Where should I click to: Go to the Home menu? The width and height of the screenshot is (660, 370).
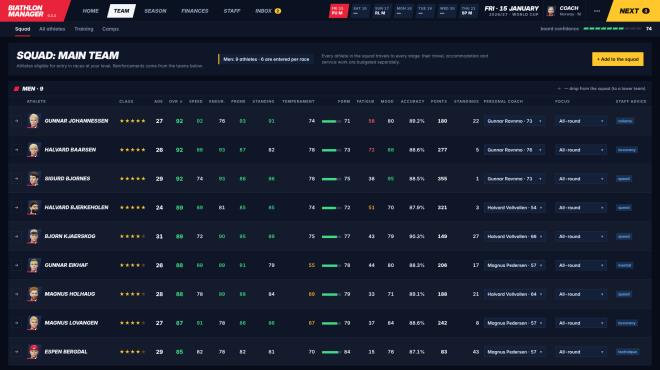[x=90, y=11]
